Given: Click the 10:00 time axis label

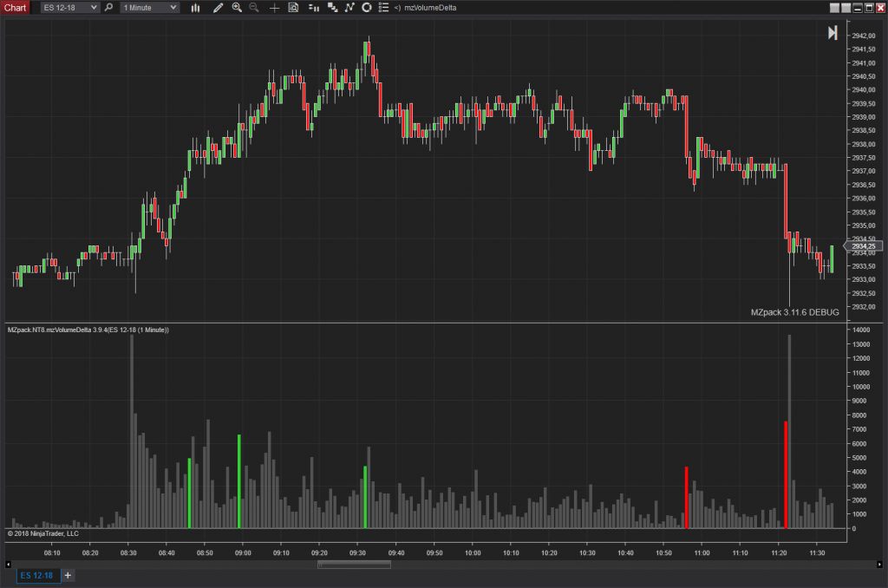Looking at the screenshot, I should pyautogui.click(x=473, y=553).
